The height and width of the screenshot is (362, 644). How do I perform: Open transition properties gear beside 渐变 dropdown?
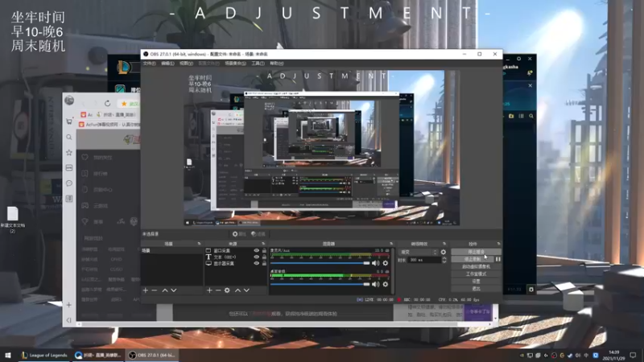coord(444,252)
